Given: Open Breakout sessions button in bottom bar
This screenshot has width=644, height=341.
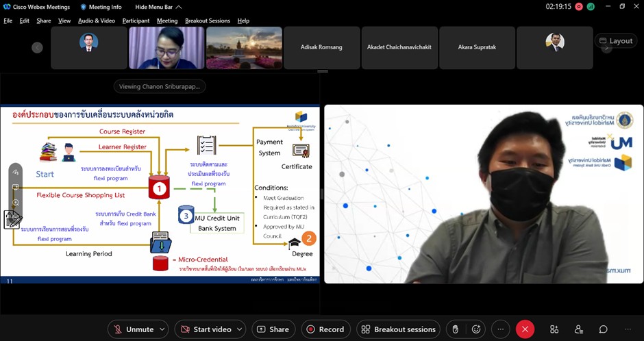Looking at the screenshot, I should [399, 329].
